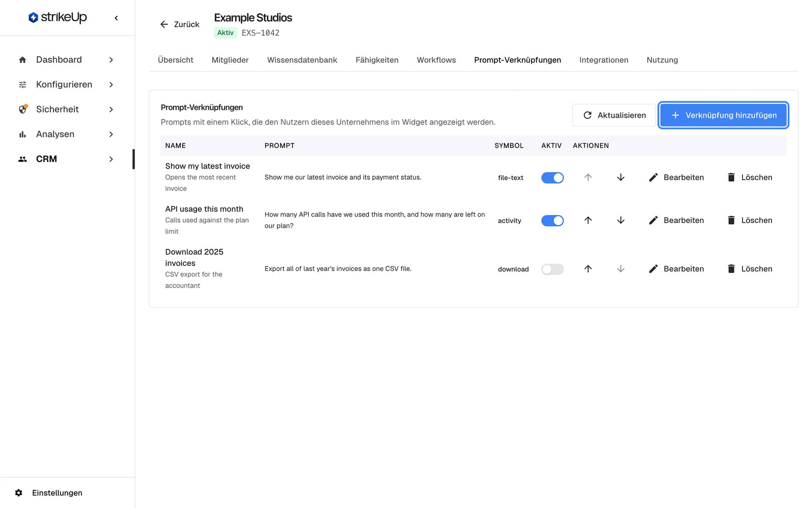812x508 pixels.
Task: Click Bearbeiten for 'Show my latest invoice'
Action: point(676,177)
